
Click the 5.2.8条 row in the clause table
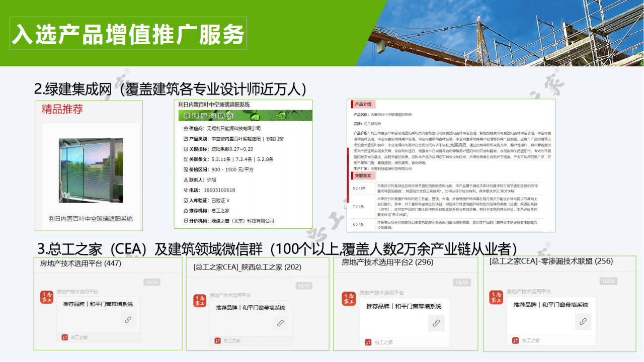[447, 224]
